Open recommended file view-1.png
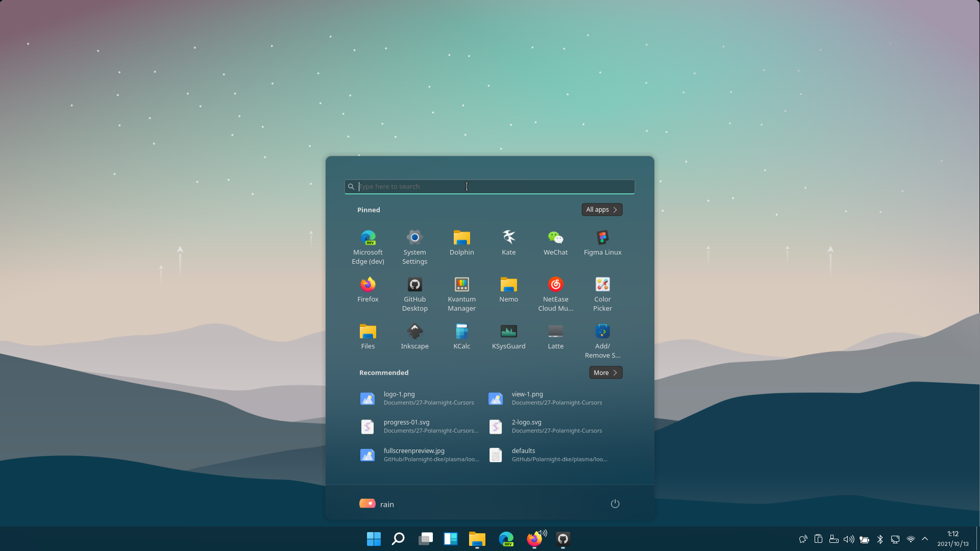The height and width of the screenshot is (551, 980). pyautogui.click(x=547, y=398)
